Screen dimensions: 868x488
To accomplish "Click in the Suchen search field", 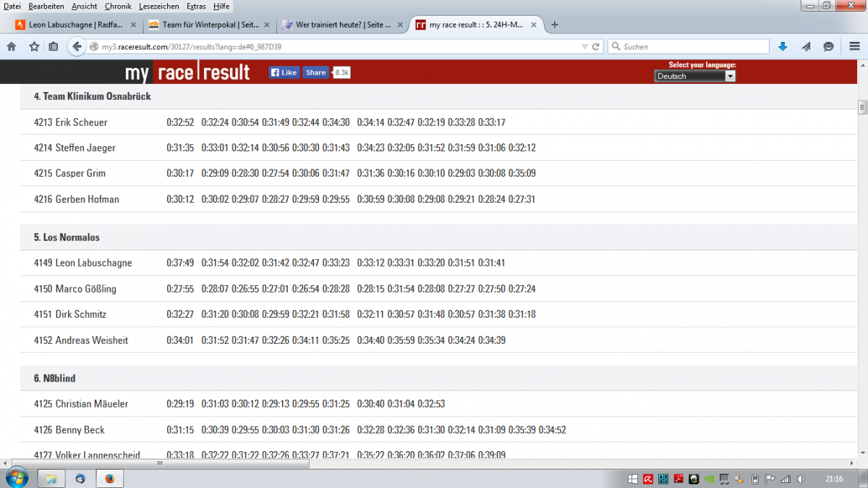I will point(691,46).
